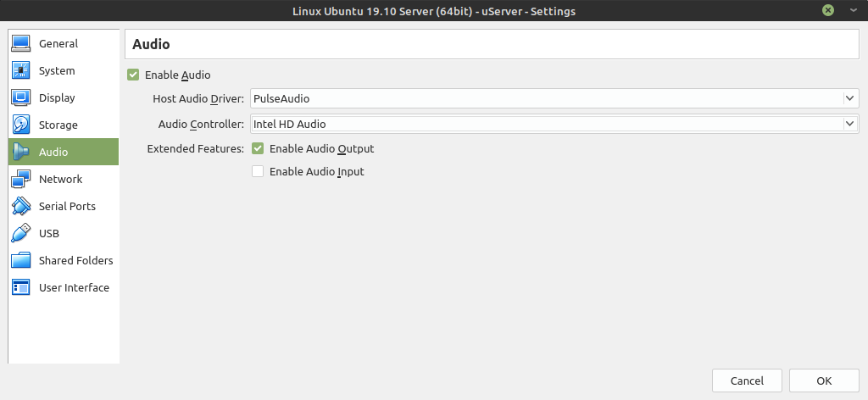Click the General monitor icon in sidebar
Image resolution: width=868 pixels, height=400 pixels.
pos(21,43)
